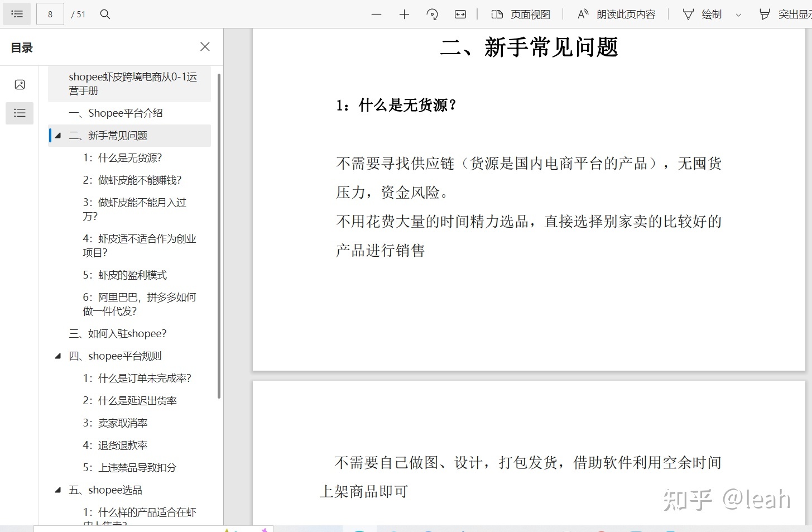Open the 绘制 dropdown arrow
The height and width of the screenshot is (532, 812).
click(x=738, y=15)
